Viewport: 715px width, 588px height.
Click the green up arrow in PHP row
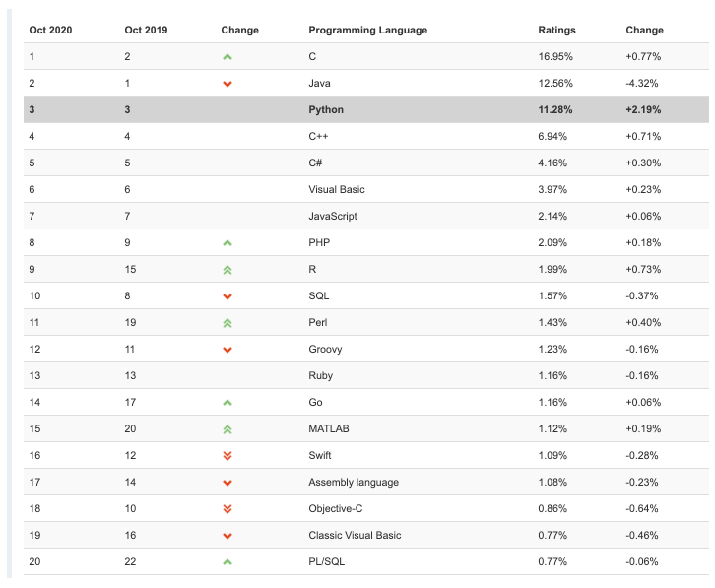tap(227, 242)
